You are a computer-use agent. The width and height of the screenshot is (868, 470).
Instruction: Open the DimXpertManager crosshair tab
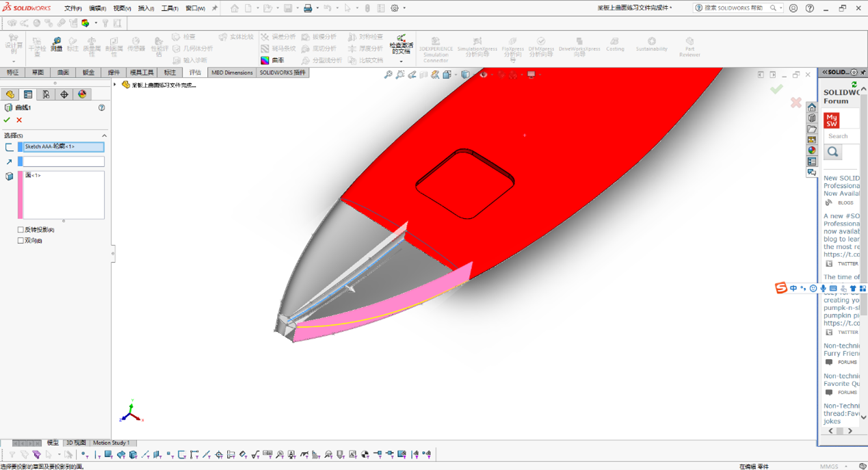[64, 94]
